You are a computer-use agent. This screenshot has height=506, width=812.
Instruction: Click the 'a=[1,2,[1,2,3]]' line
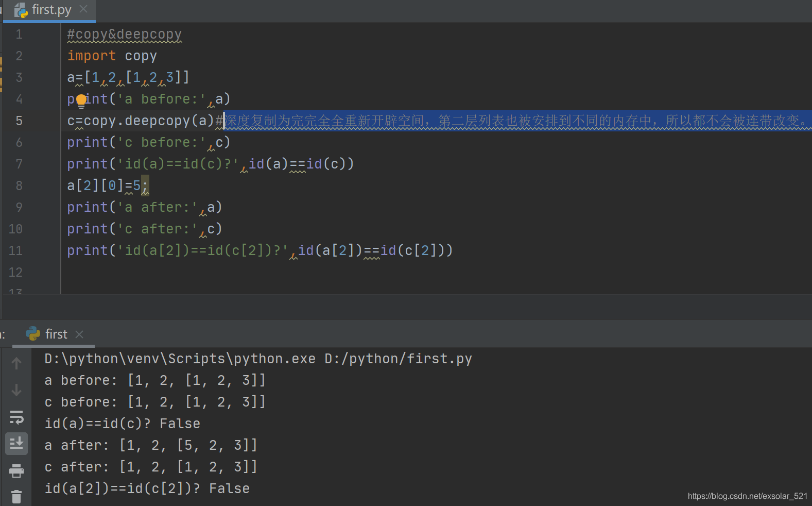point(128,77)
